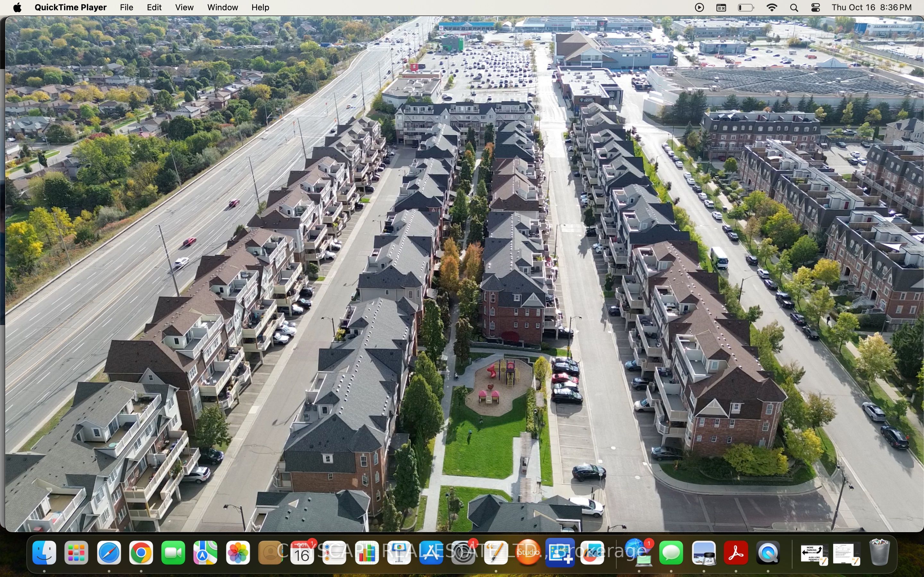
Task: Open Google Chrome
Action: coord(141,553)
